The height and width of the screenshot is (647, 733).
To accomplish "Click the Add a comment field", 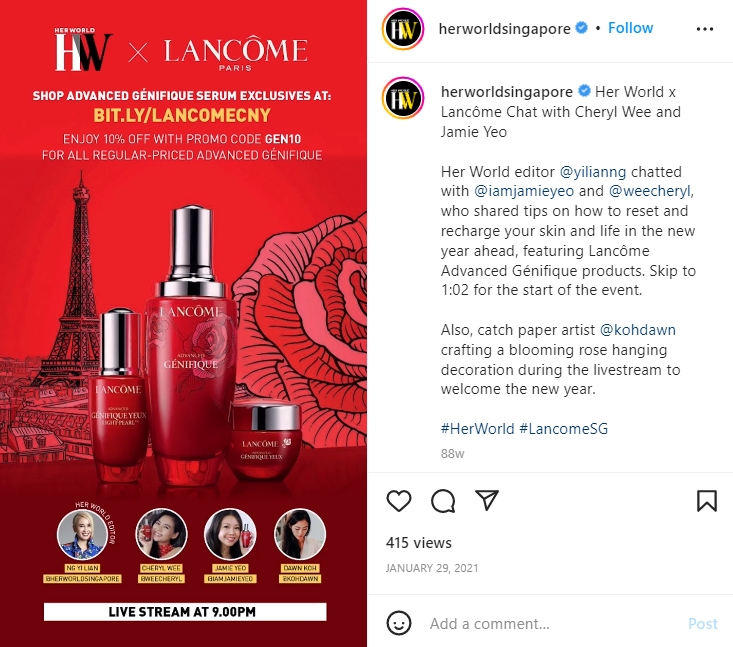I will click(552, 624).
